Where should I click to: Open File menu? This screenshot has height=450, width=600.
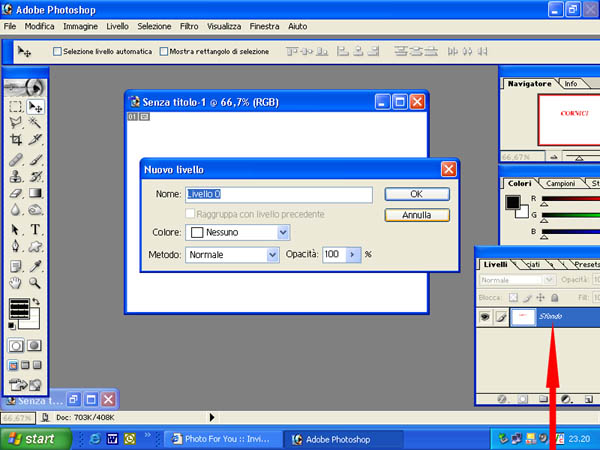point(10,26)
